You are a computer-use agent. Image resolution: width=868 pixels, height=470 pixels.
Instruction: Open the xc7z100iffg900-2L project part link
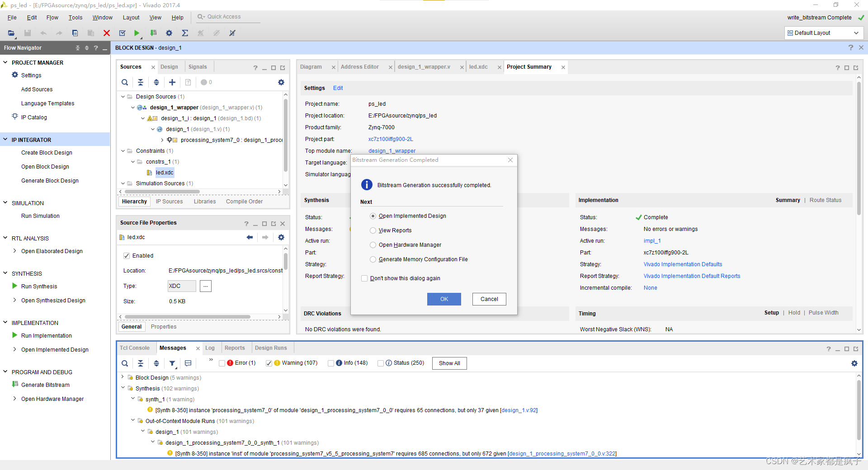pyautogui.click(x=391, y=139)
